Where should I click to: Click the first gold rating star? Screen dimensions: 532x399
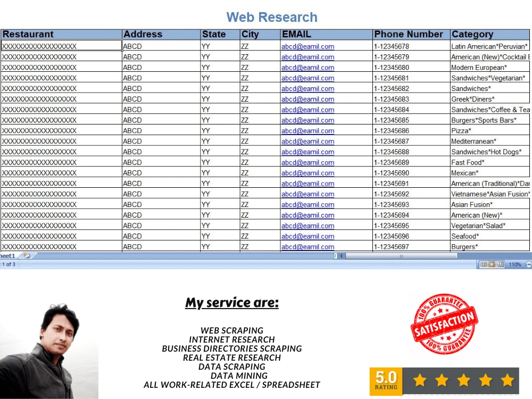pyautogui.click(x=420, y=380)
